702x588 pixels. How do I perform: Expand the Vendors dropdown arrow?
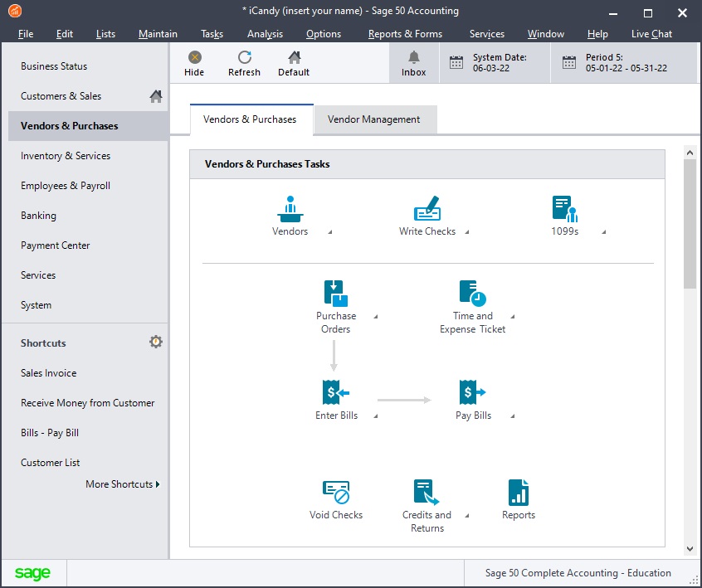pos(330,231)
